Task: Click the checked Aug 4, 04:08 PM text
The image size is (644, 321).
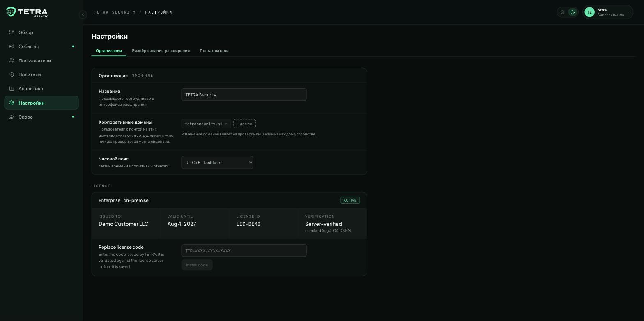Action: 328,231
